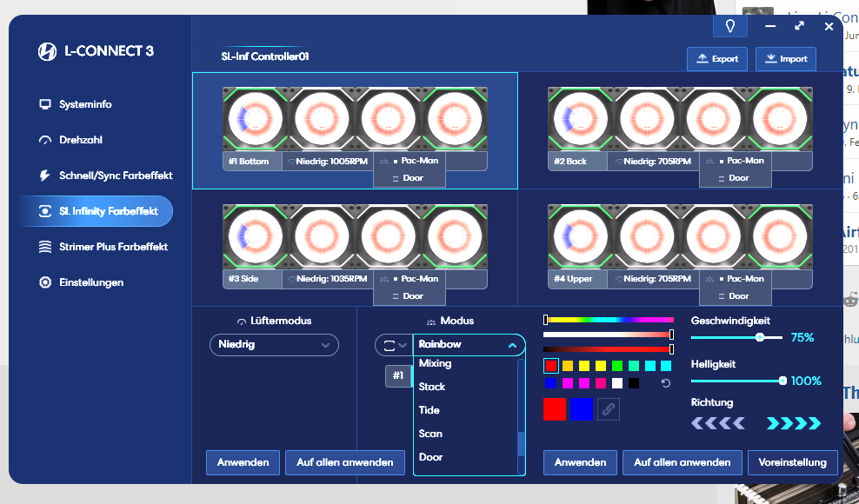The image size is (859, 504).
Task: Select the SL-Inf Controller01 tab
Action: (x=265, y=56)
